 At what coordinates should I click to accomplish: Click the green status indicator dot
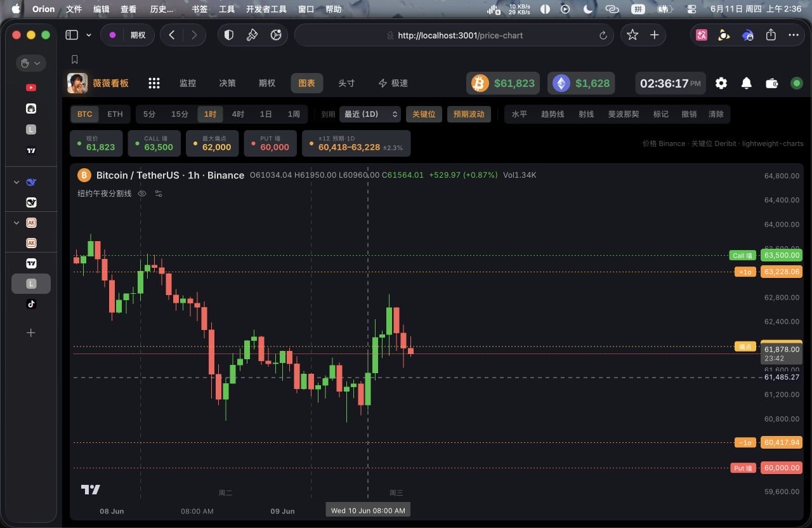pos(797,83)
